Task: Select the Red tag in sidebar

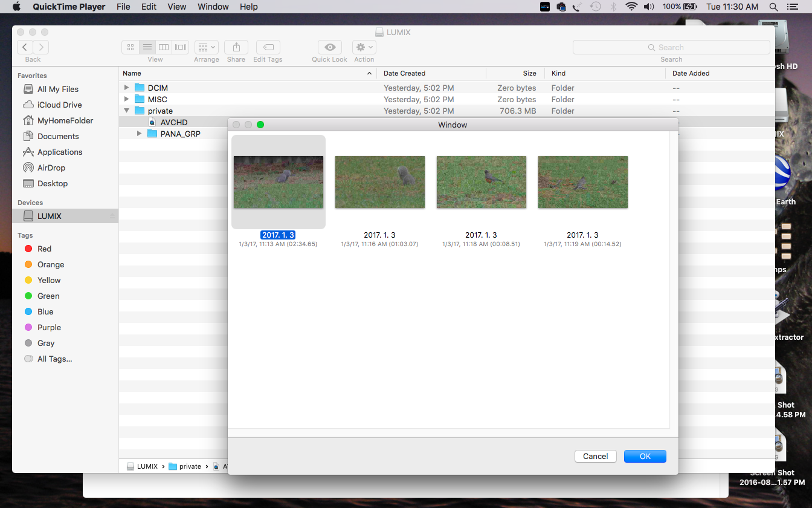Action: (x=44, y=249)
